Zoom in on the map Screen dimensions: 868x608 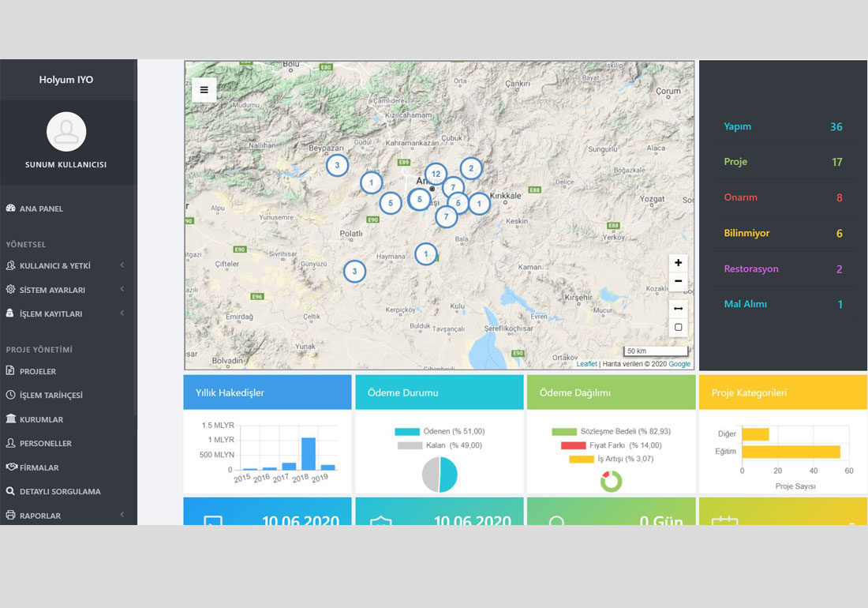point(678,263)
